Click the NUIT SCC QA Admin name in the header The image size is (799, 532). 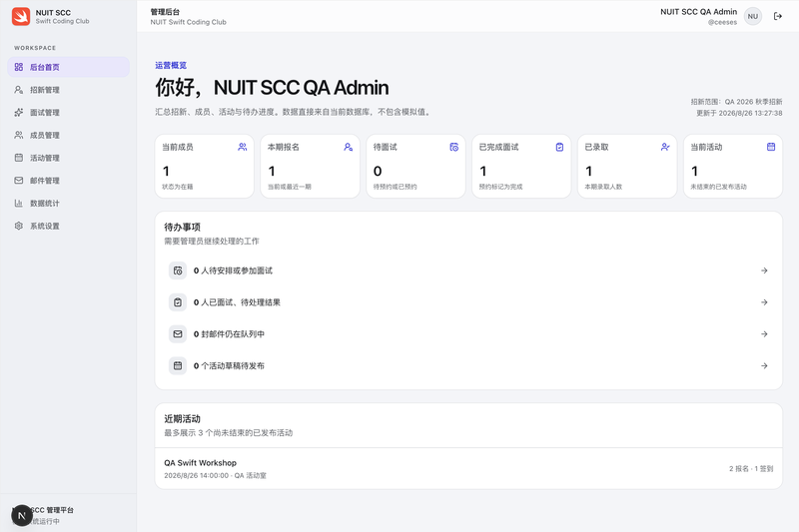pyautogui.click(x=698, y=12)
